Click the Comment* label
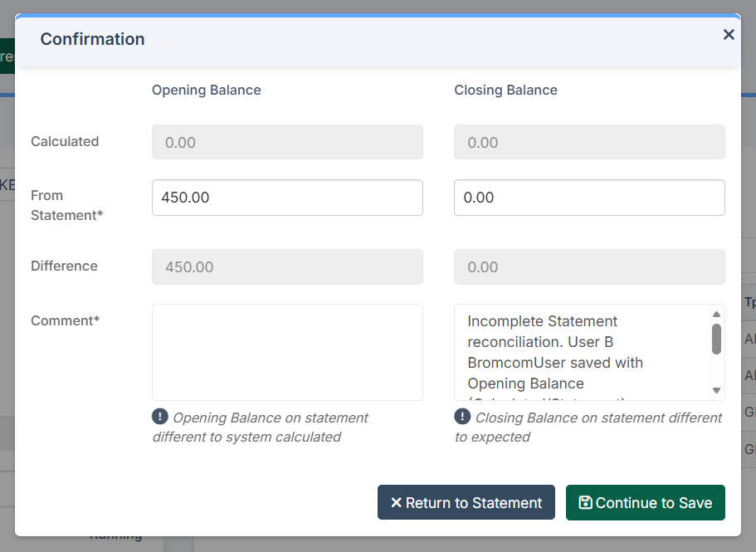The width and height of the screenshot is (756, 552). click(65, 320)
